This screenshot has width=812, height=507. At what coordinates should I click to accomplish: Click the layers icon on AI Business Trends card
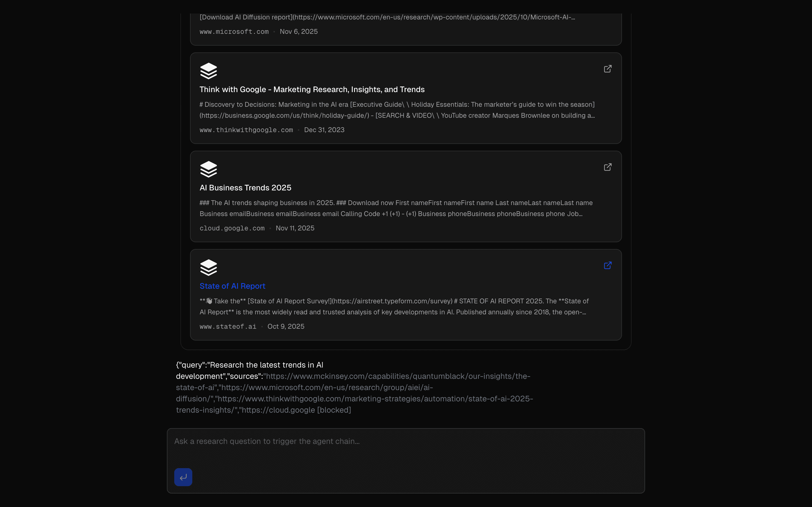(x=209, y=169)
